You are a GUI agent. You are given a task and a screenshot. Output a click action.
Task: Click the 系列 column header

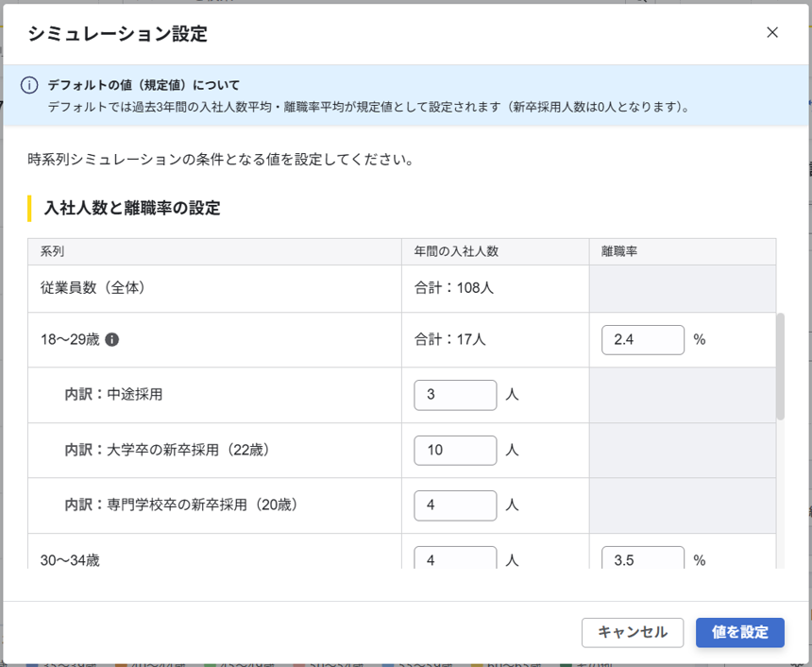tap(53, 251)
